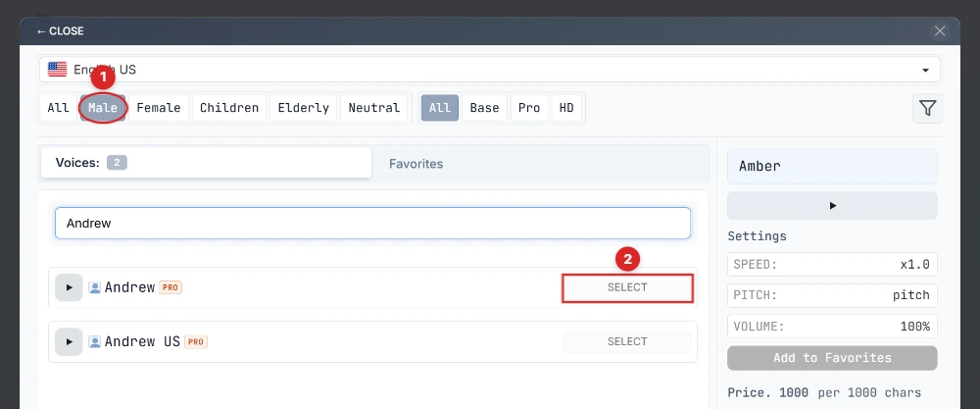Screen dimensions: 980x409
Task: Select the Neutral voice filter
Action: [373, 108]
